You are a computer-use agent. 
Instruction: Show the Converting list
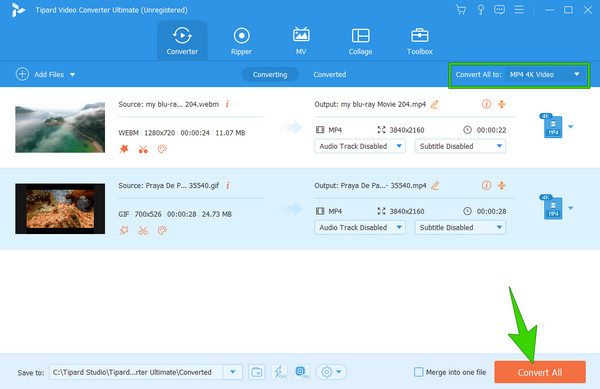(x=270, y=74)
